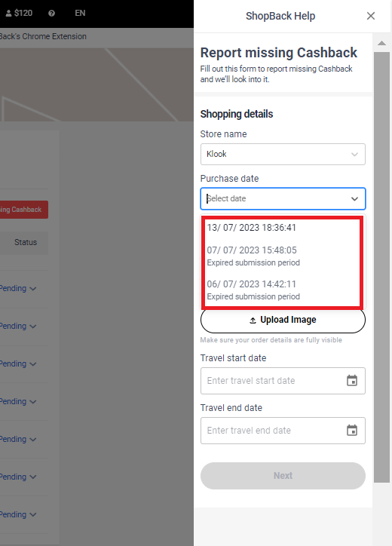Click the red Missing Cashback button

[x=23, y=210]
